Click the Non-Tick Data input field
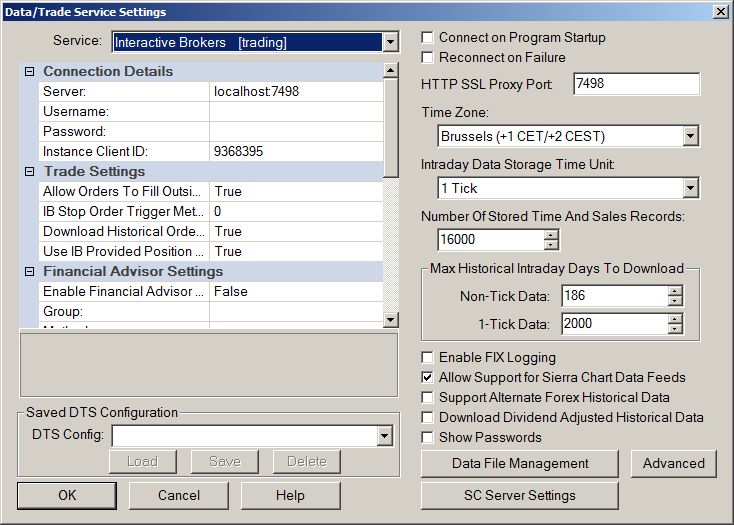The height and width of the screenshot is (525, 734). coord(615,296)
